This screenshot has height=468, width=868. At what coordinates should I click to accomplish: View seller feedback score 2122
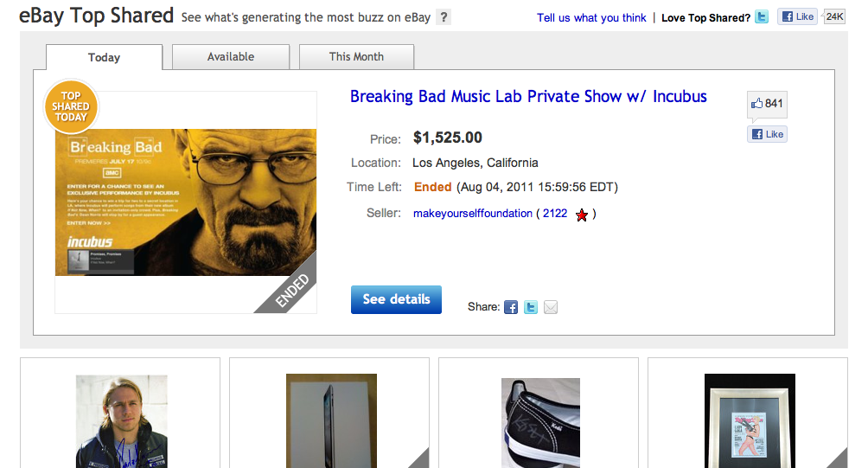tap(555, 214)
